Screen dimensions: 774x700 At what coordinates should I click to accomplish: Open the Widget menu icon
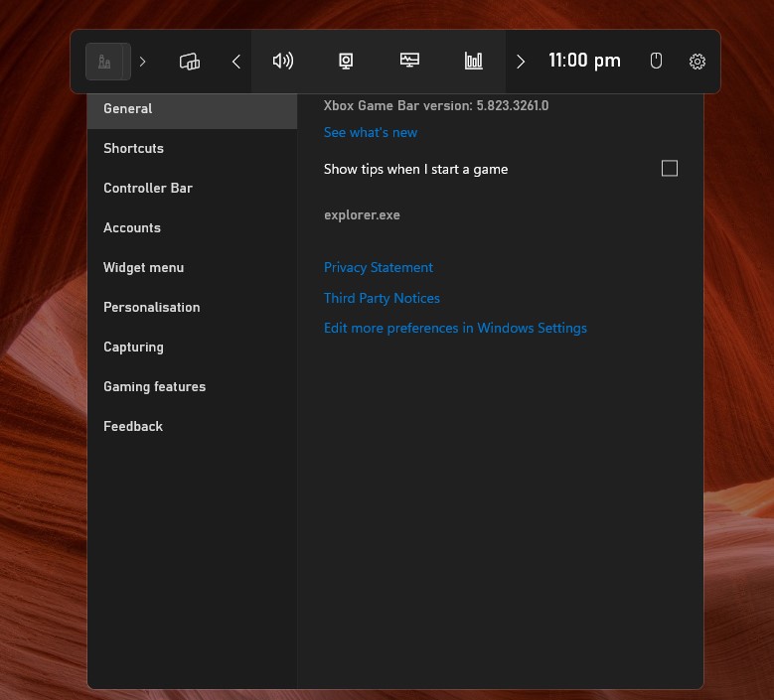190,62
